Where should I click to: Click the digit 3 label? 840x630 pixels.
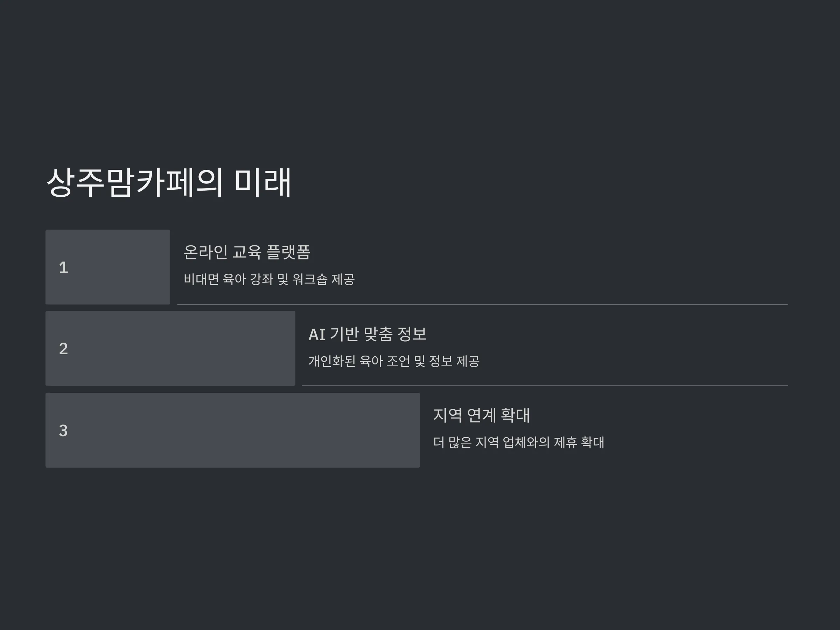(63, 430)
